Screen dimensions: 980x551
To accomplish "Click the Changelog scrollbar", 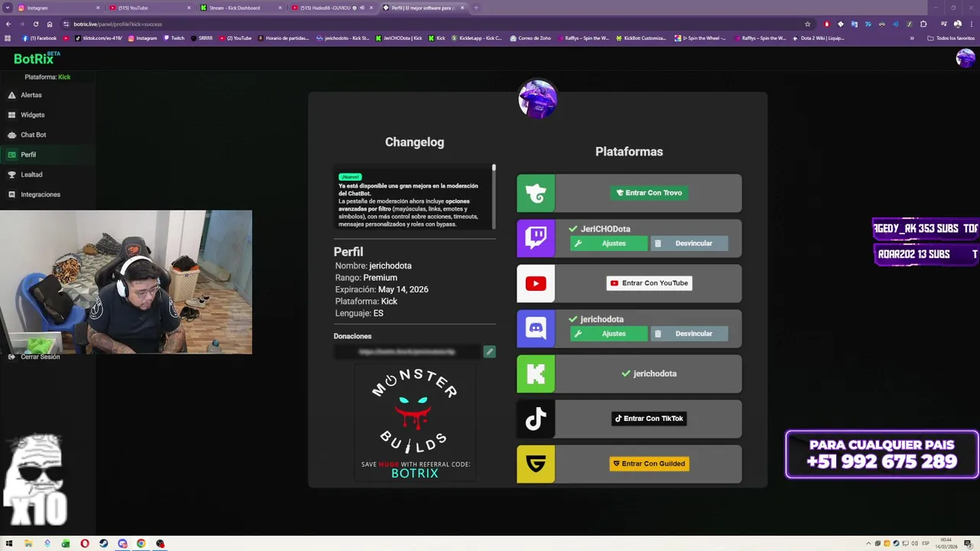I will click(494, 196).
